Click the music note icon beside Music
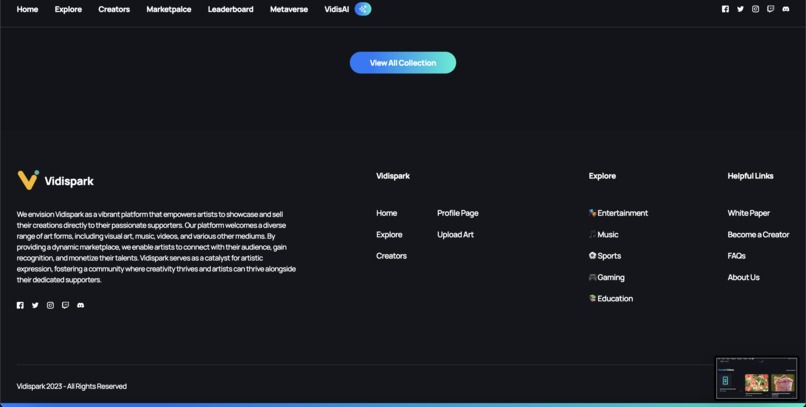The width and height of the screenshot is (806, 407). 592,234
